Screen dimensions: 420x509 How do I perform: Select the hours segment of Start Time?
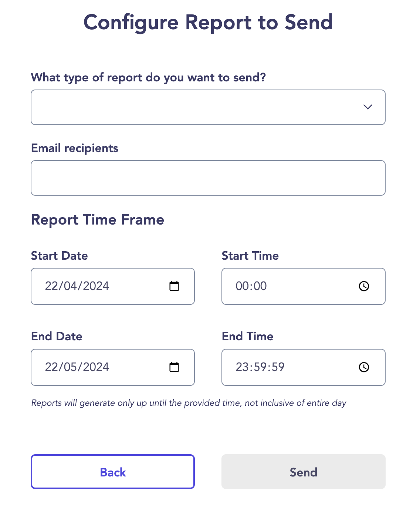click(242, 286)
